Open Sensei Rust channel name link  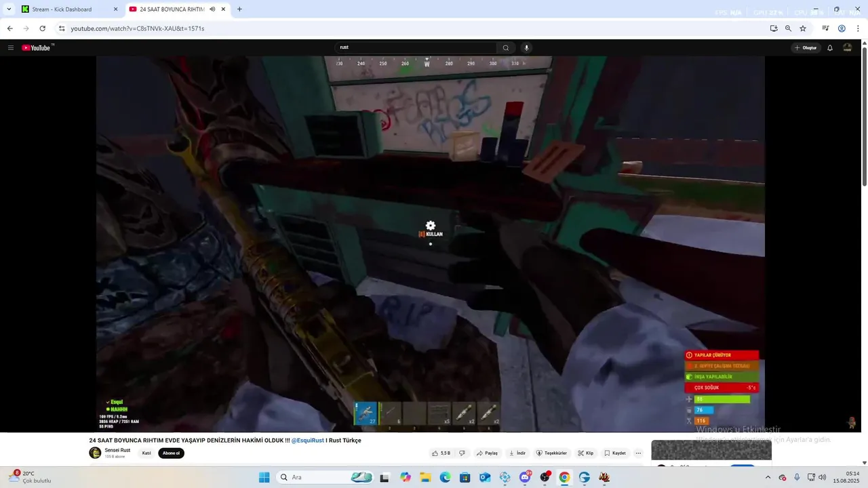[x=117, y=450]
